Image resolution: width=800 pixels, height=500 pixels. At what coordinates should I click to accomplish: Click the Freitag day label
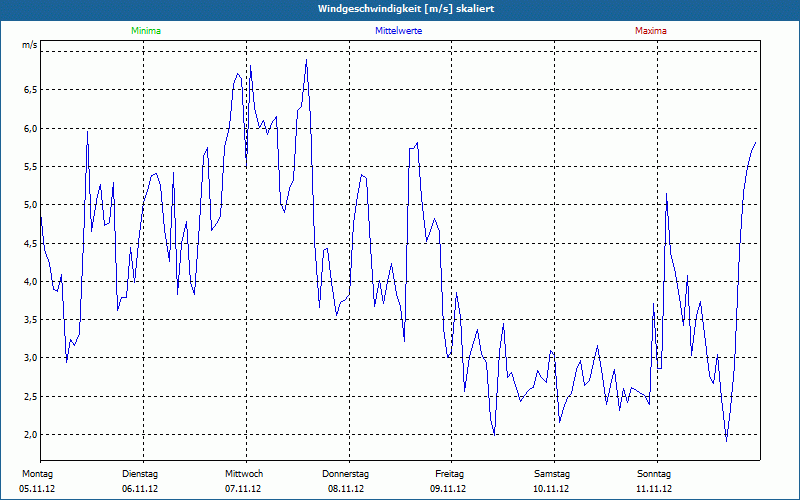[449, 474]
